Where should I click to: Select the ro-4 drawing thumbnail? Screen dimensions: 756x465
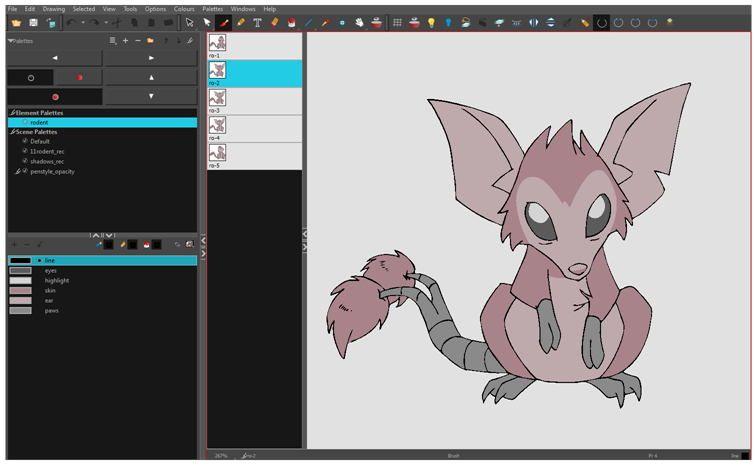tap(217, 126)
